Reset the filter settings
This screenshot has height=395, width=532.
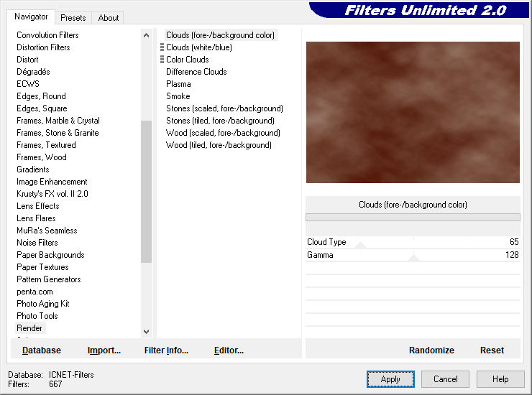coord(492,350)
